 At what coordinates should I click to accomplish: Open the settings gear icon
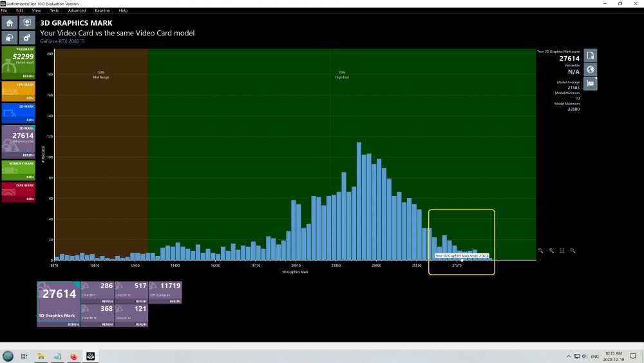coord(26,37)
